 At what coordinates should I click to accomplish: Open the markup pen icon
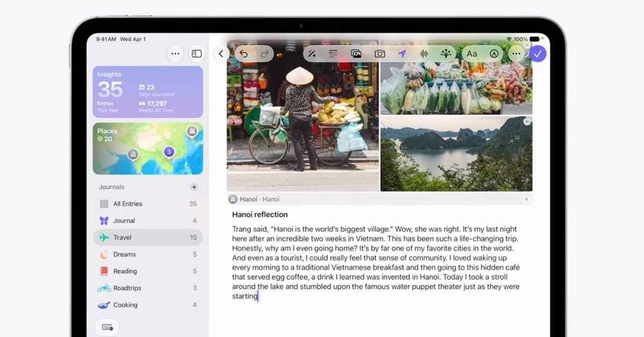pos(494,54)
